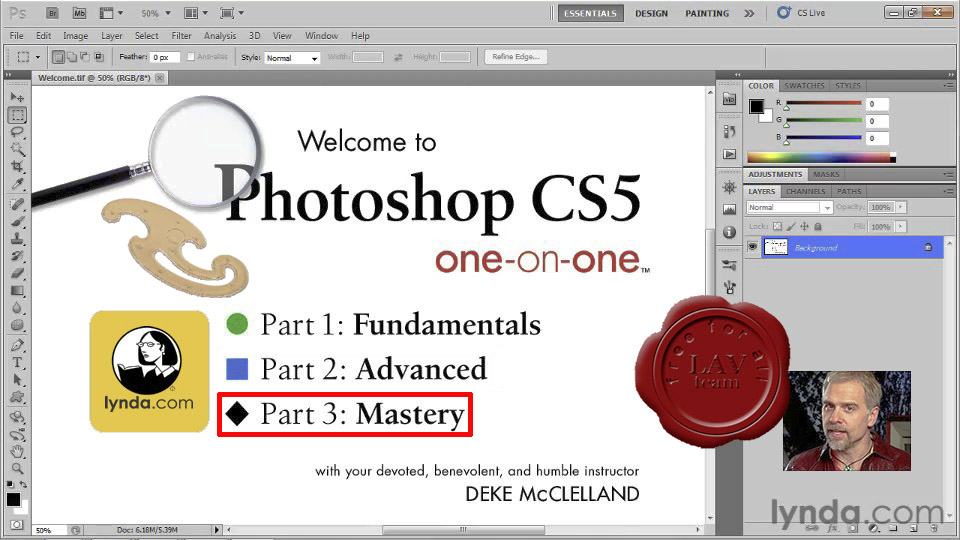
Task: Switch to the Channels tab
Action: tap(806, 192)
